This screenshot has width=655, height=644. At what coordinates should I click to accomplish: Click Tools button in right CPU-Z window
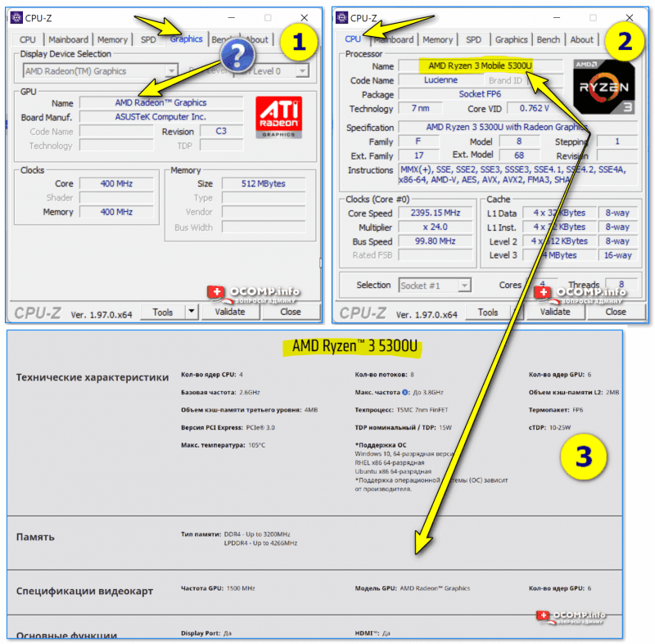pyautogui.click(x=487, y=313)
